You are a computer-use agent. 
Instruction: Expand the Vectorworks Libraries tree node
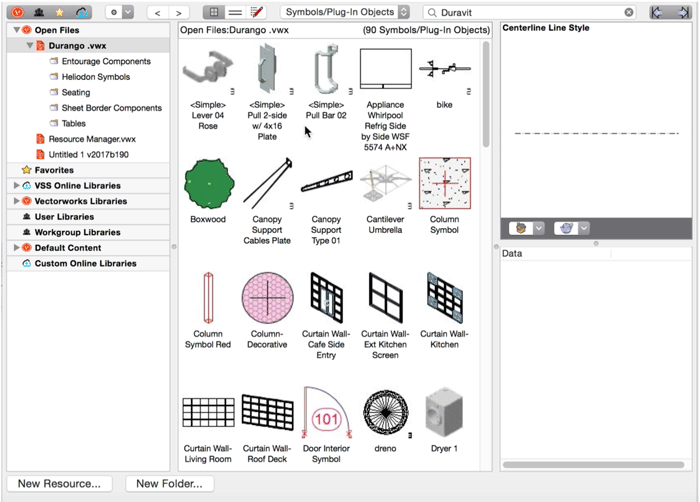[x=15, y=201]
